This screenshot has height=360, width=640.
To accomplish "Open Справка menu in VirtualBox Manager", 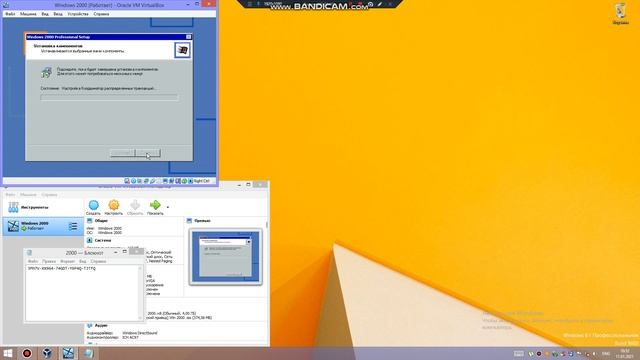I will tap(49, 195).
